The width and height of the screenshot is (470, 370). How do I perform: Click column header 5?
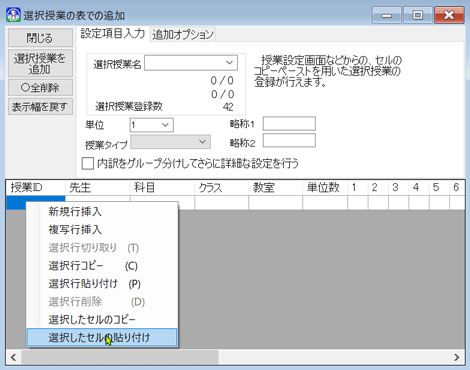pyautogui.click(x=439, y=188)
